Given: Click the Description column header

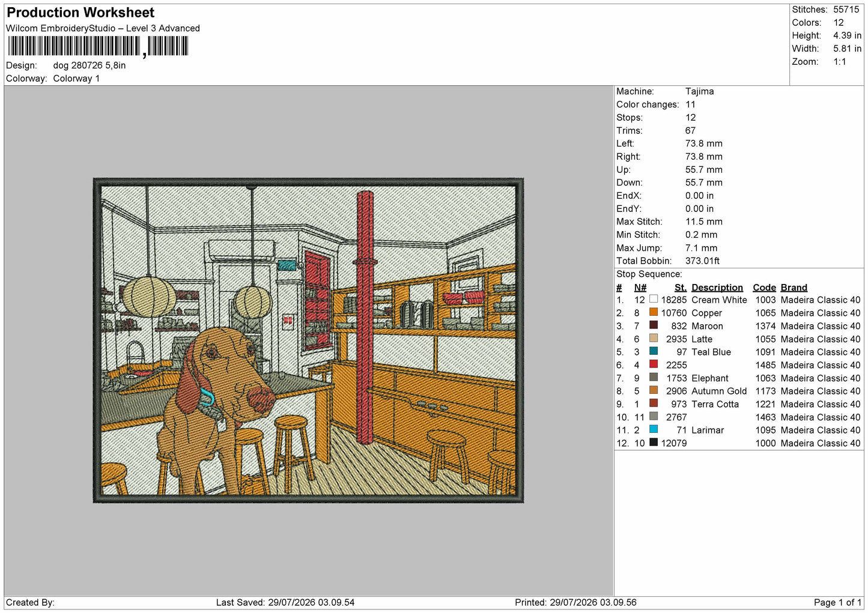Looking at the screenshot, I should pos(717,288).
